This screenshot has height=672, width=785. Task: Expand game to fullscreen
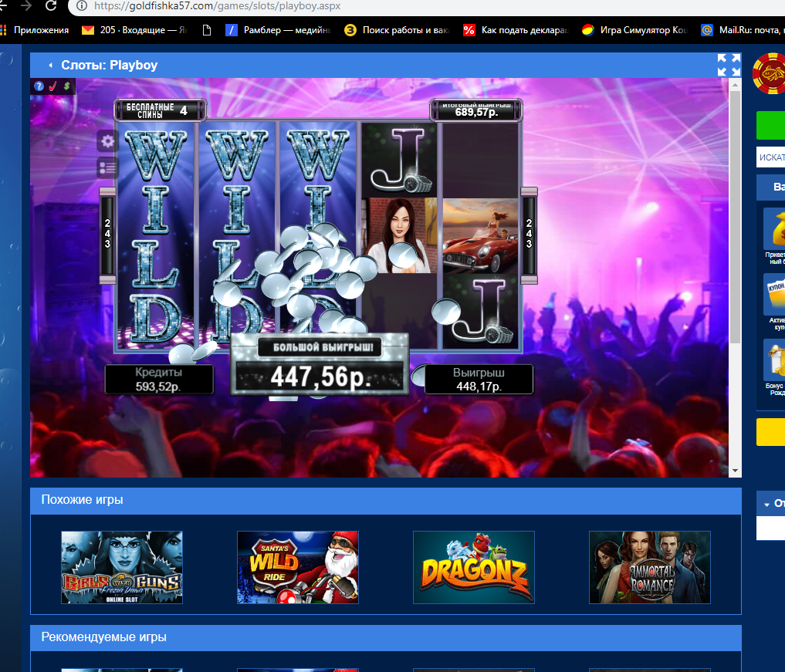click(728, 66)
